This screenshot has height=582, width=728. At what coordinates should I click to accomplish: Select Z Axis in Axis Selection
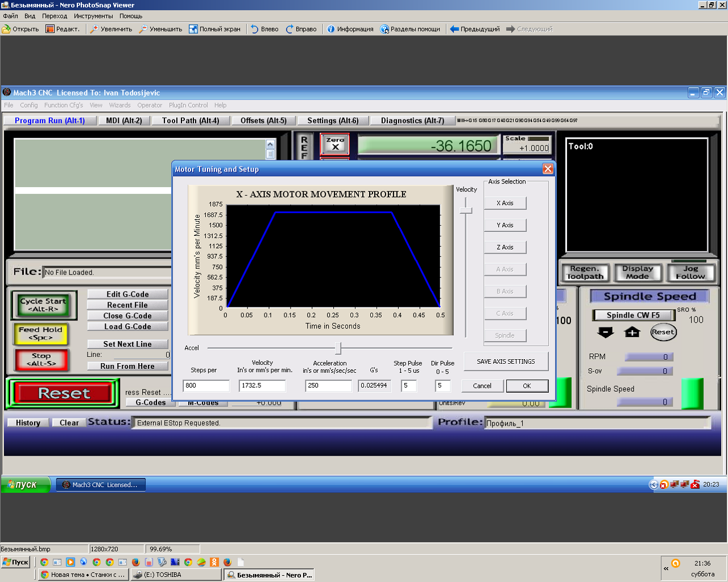[505, 247]
